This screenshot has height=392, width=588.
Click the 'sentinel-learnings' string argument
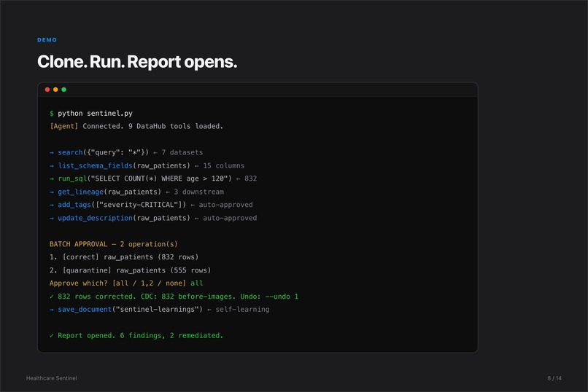(x=158, y=310)
